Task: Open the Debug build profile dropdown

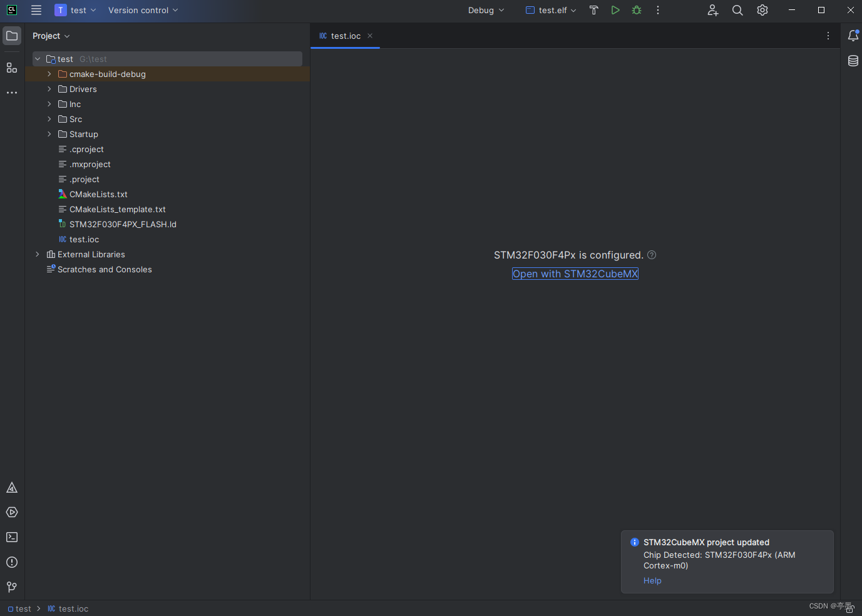Action: [486, 10]
